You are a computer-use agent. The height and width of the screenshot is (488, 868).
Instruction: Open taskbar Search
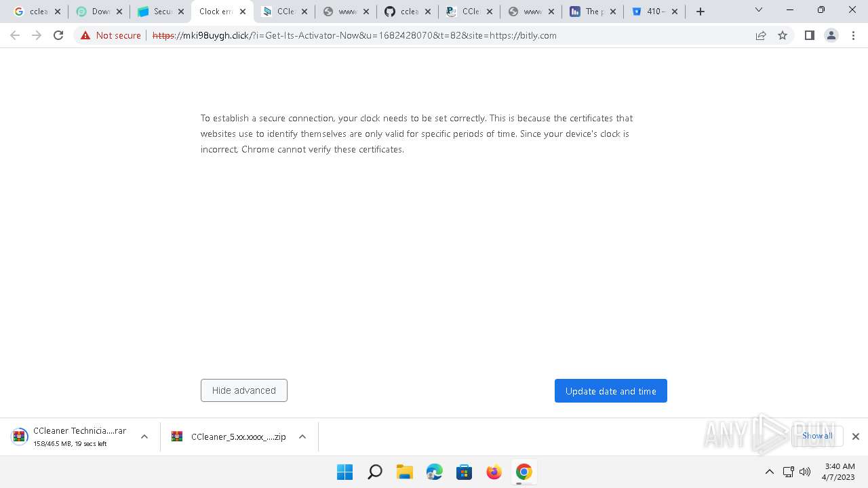pos(374,472)
